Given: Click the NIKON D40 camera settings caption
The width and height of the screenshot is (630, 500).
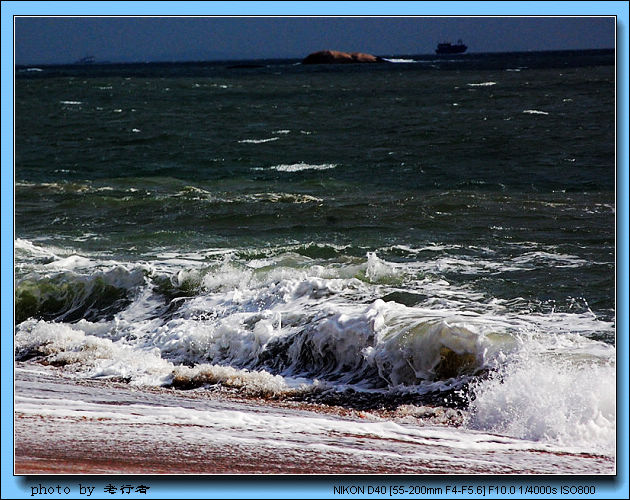Looking at the screenshot, I should point(464,490).
